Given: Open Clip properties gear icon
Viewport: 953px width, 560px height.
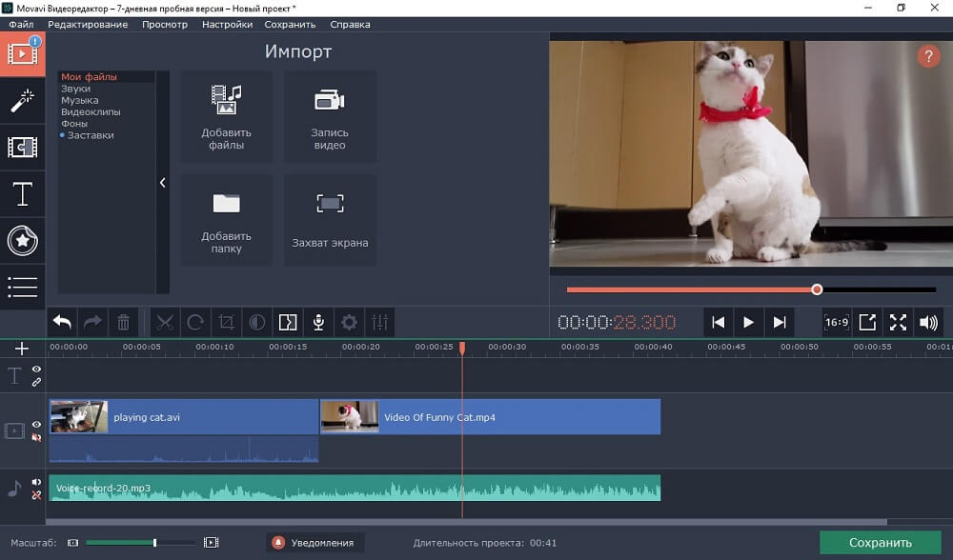Looking at the screenshot, I should tap(349, 322).
